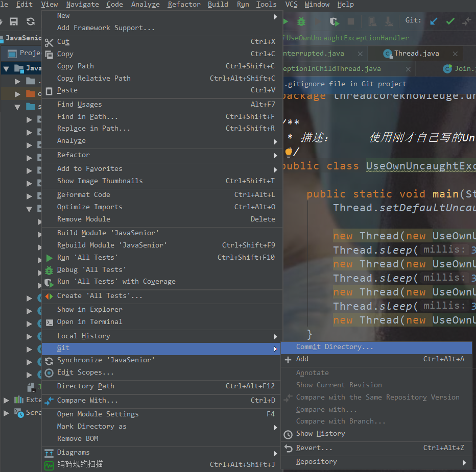This screenshot has height=472, width=476.
Task: Open the Repository submenu in Git menu
Action: 317,462
